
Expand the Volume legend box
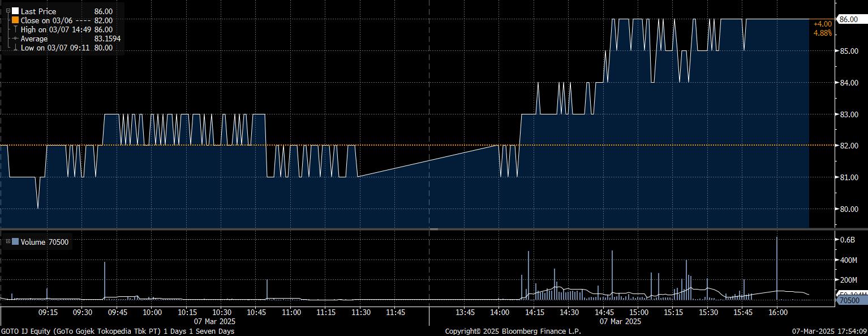coord(7,242)
